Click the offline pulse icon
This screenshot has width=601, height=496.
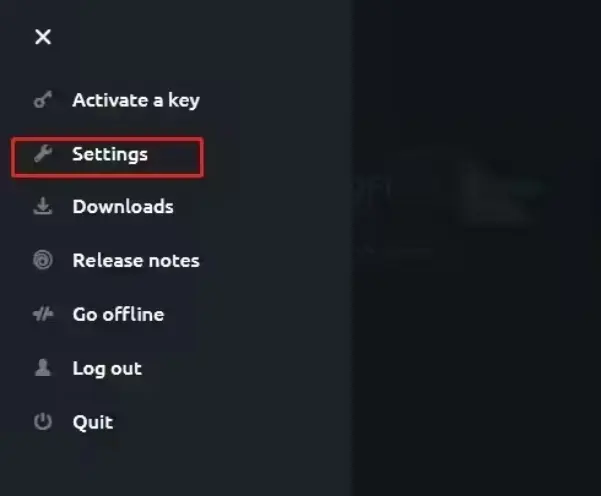(43, 314)
